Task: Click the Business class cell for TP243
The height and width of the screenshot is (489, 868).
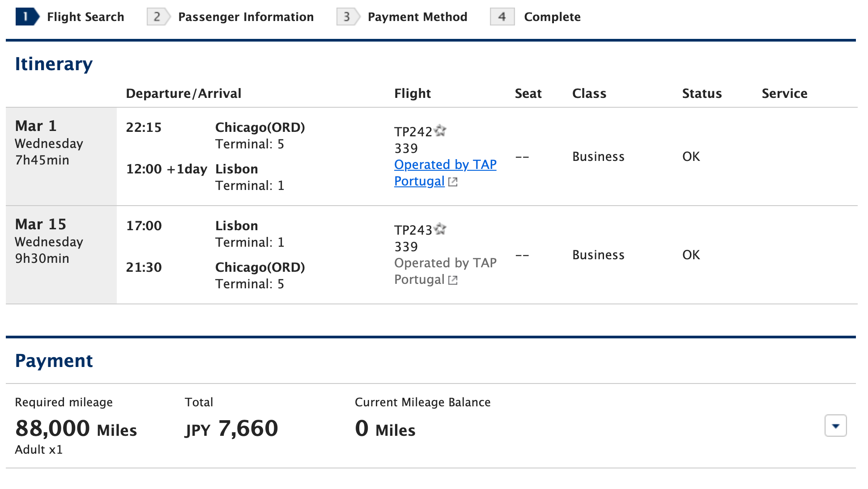Action: [x=598, y=255]
